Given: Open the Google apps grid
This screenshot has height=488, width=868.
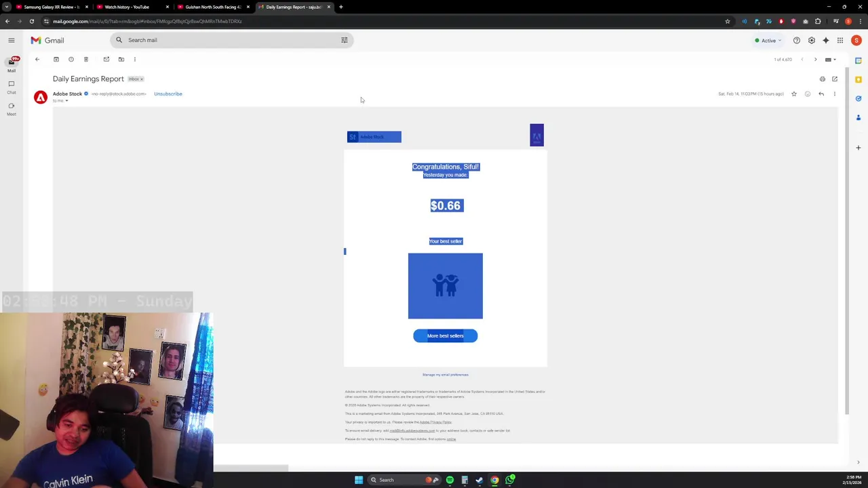Looking at the screenshot, I should [x=840, y=41].
